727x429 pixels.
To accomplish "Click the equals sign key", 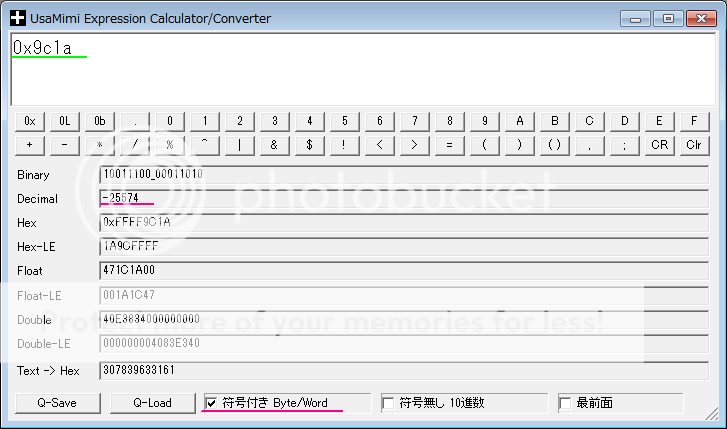I will [x=450, y=145].
